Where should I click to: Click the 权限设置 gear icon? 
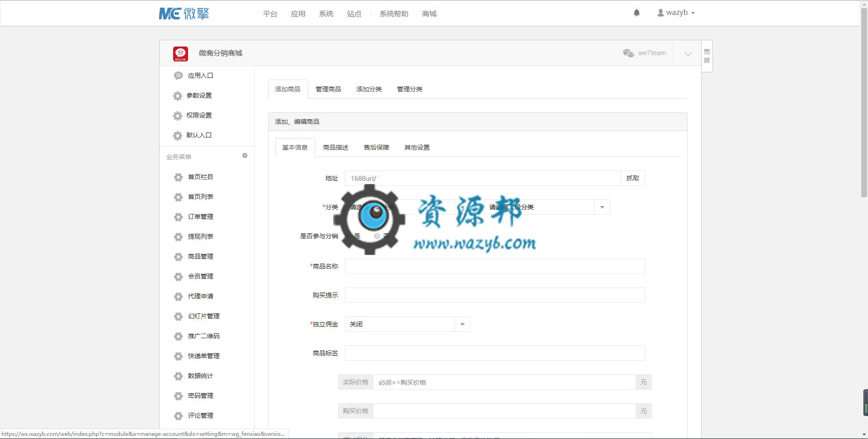coord(178,116)
